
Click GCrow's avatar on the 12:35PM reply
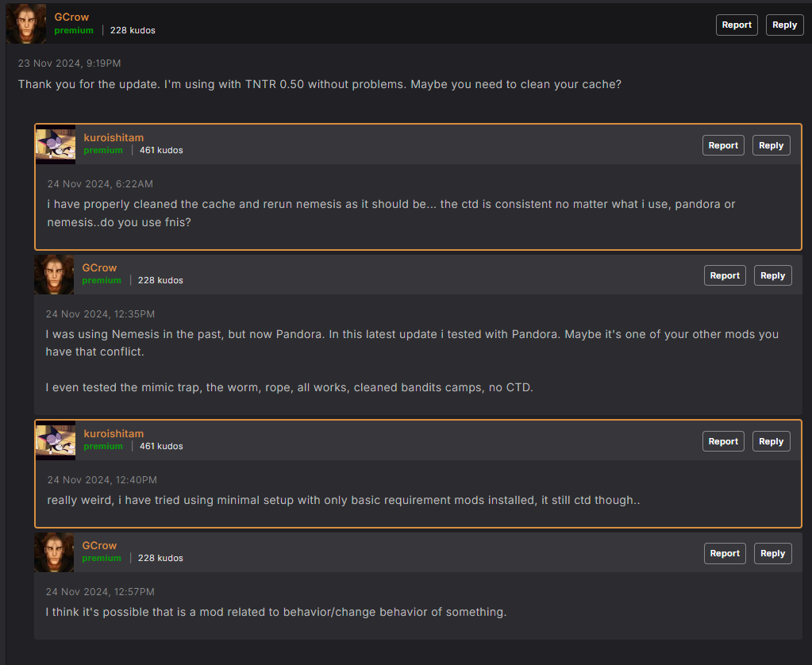(54, 275)
